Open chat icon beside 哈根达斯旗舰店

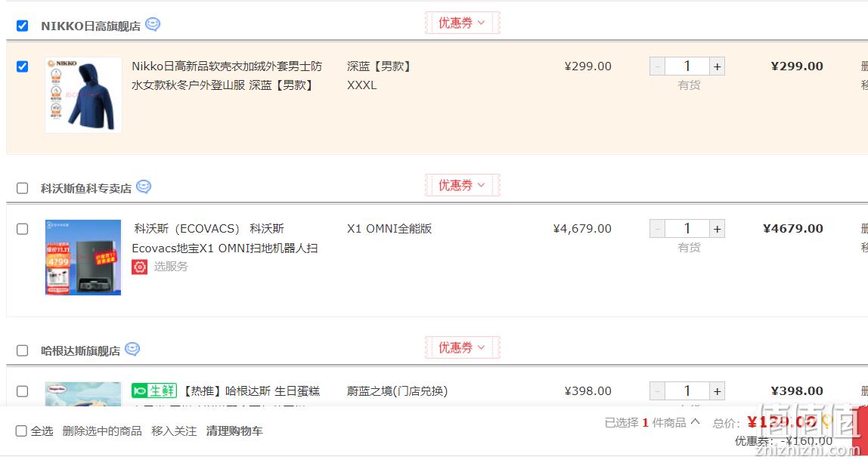coord(132,350)
